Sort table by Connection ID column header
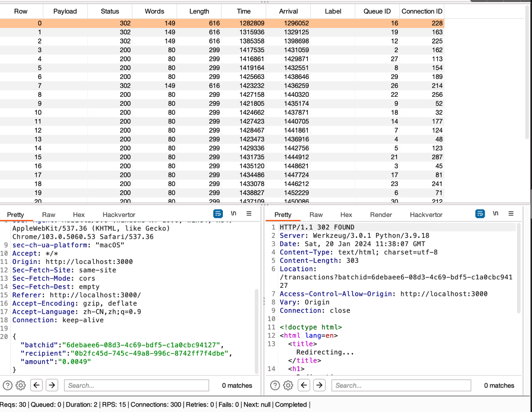The height and width of the screenshot is (412, 532). [422, 11]
